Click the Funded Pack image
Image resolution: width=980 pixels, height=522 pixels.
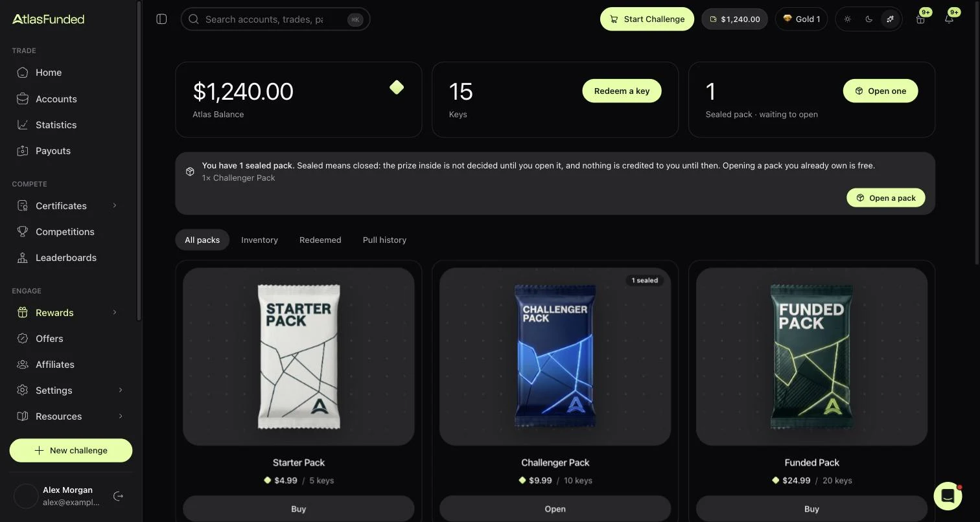(812, 357)
